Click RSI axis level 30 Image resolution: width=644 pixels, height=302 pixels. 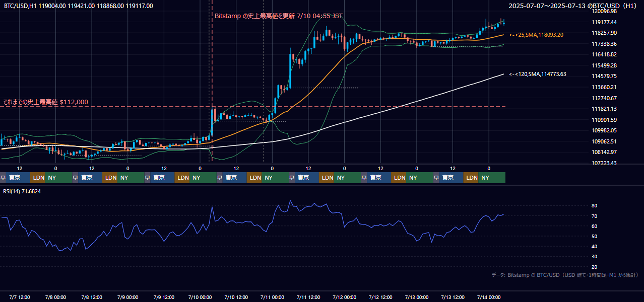tap(595, 257)
